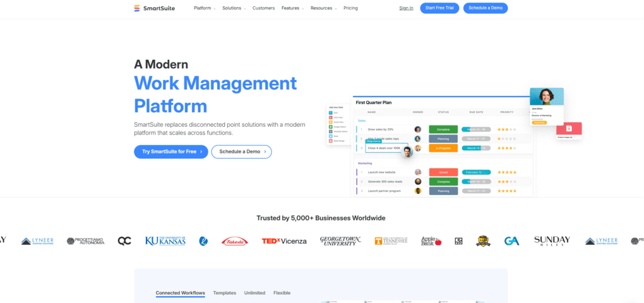This screenshot has height=303, width=644.
Task: Click the Launch partner program row name
Action: coord(384,191)
